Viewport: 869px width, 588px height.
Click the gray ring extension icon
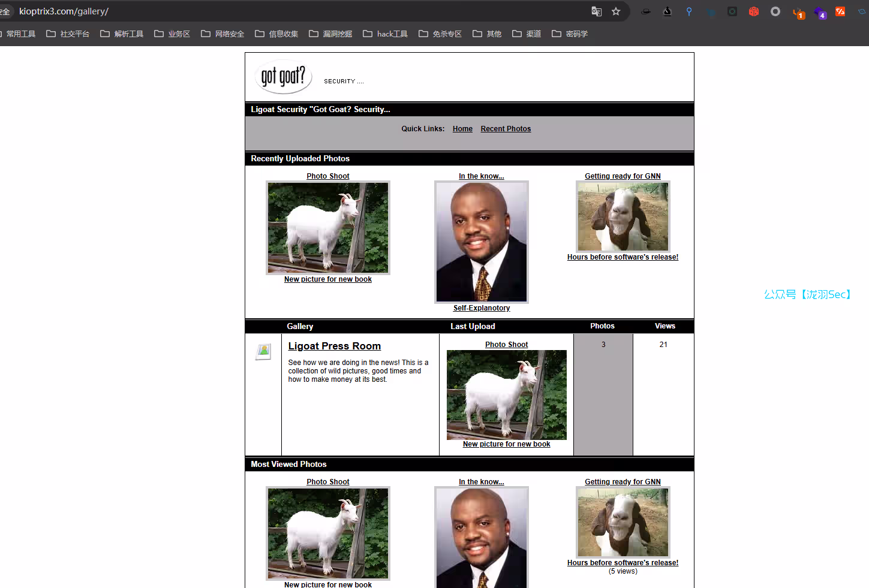(775, 11)
